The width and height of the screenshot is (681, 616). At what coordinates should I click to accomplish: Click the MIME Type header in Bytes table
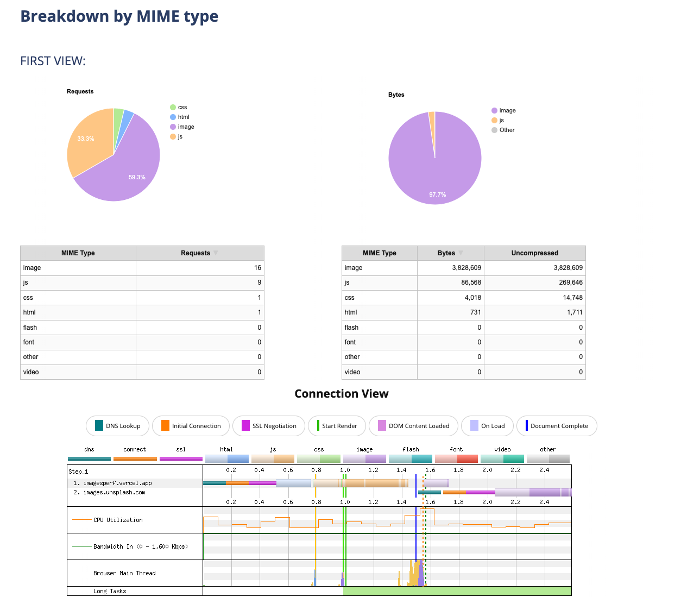coord(379,253)
